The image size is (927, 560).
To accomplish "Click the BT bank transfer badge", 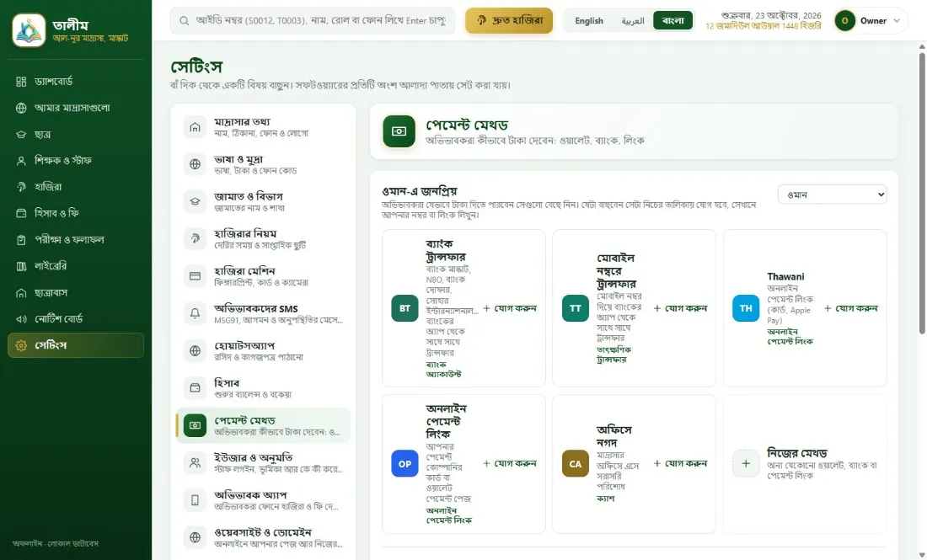I will [405, 308].
